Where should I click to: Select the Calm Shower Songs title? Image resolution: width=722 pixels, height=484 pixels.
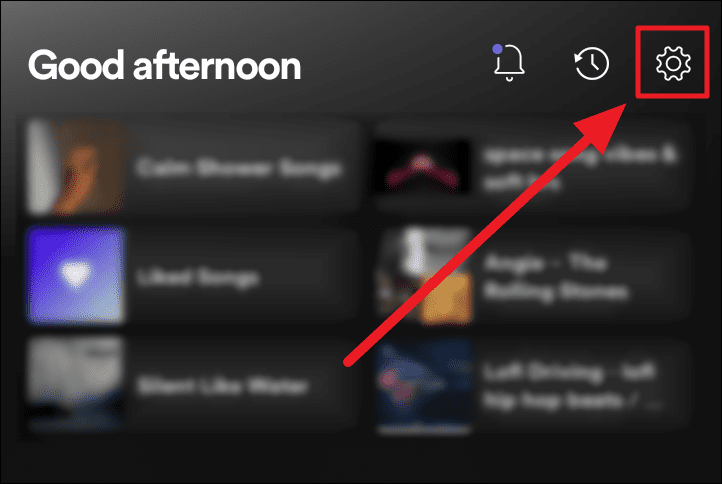click(x=239, y=169)
